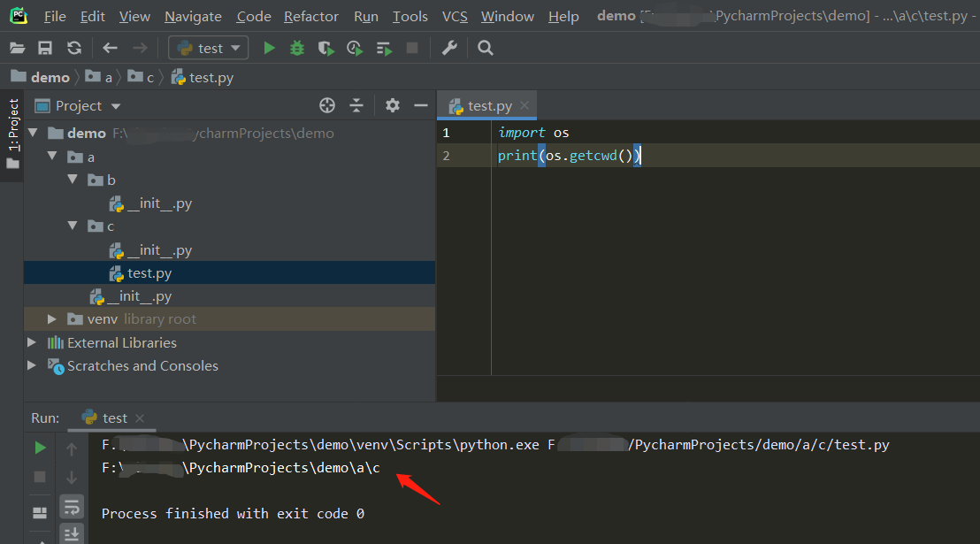
Task: Select test.py in the project tree
Action: [x=229, y=272]
